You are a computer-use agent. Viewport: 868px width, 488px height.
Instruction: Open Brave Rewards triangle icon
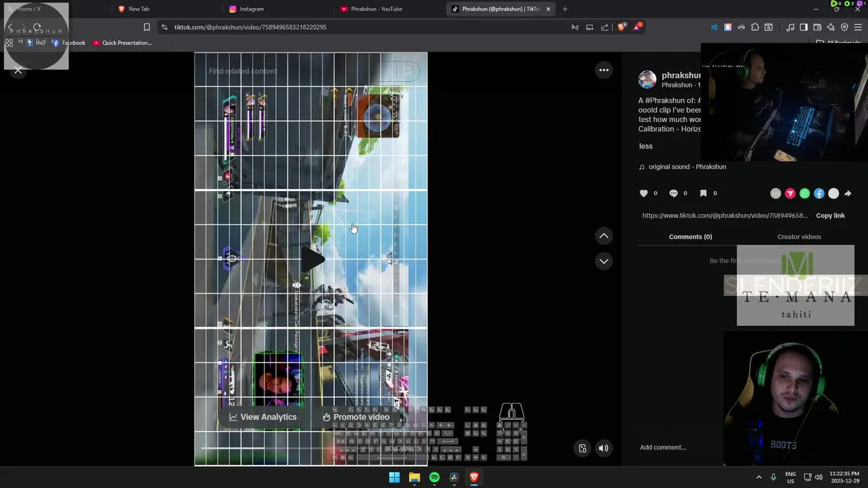pyautogui.click(x=637, y=27)
